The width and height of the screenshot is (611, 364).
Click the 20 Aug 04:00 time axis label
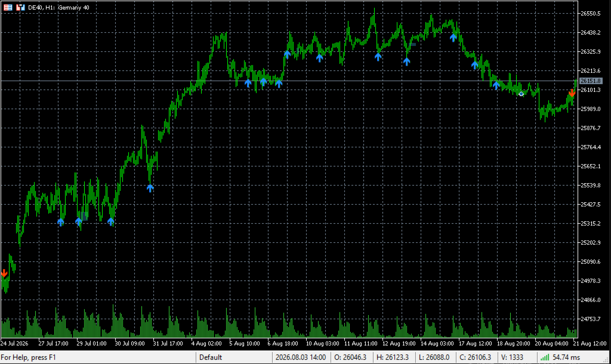pyautogui.click(x=552, y=344)
